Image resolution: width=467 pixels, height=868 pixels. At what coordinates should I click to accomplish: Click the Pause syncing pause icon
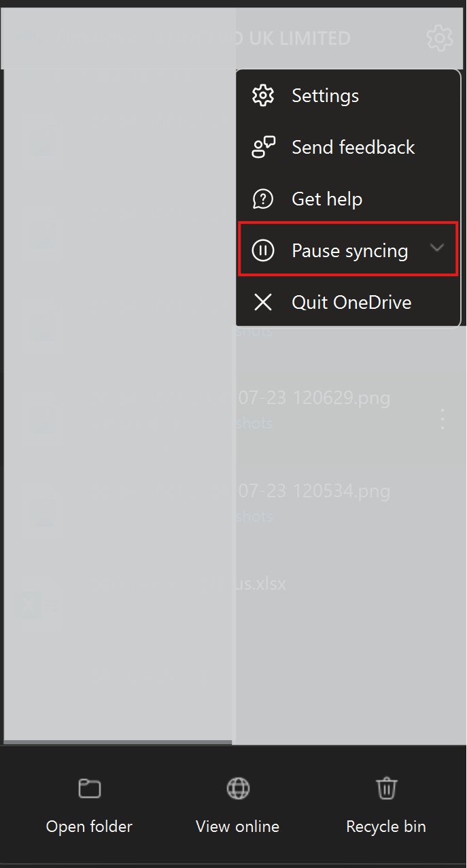click(263, 251)
